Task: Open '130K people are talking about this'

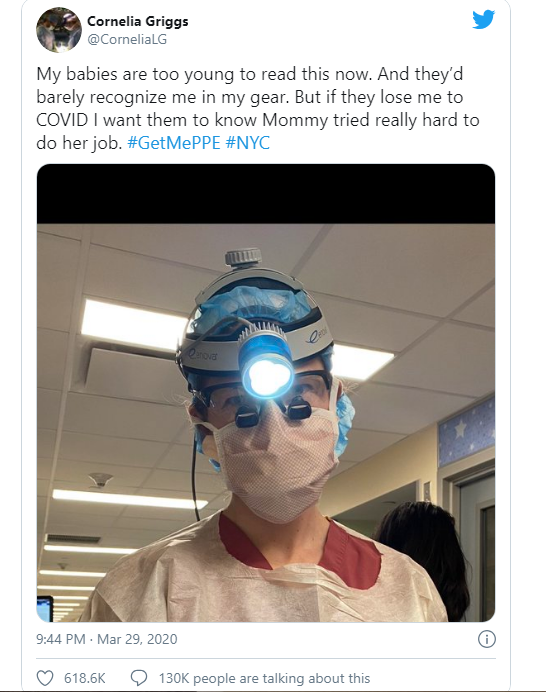Action: [x=264, y=678]
